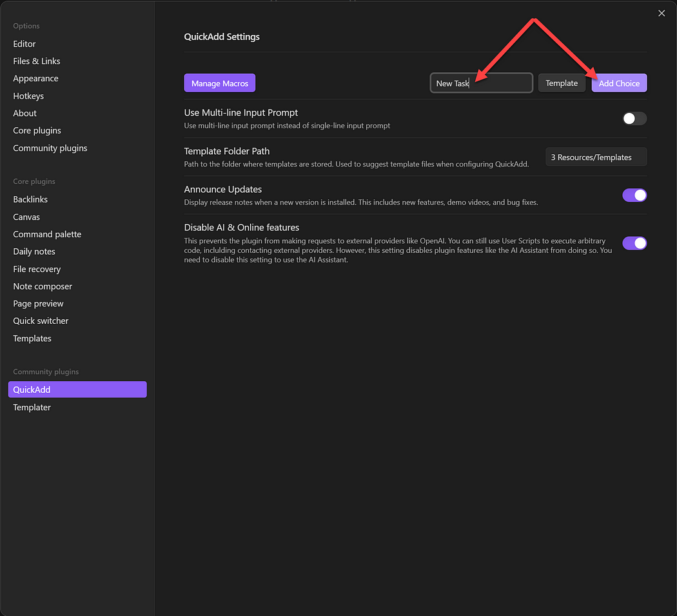Open Manage Macros
The image size is (677, 616).
click(x=219, y=83)
